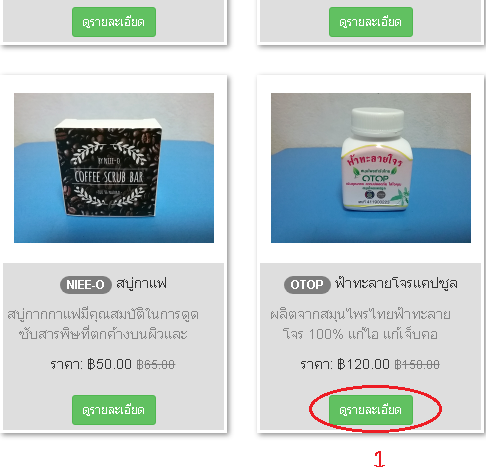Click the red-circled ดูรายละเอียด button
Image resolution: width=486 pixels, height=473 pixels.
pos(371,410)
